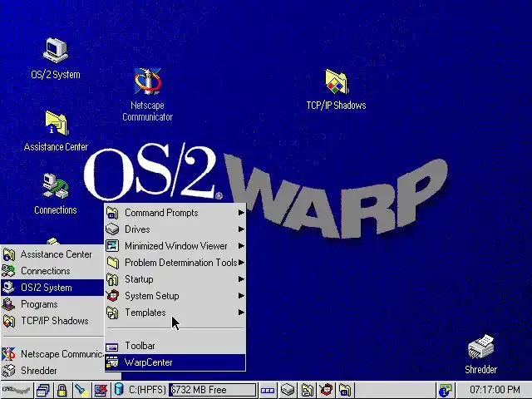Click the information assistance icon near the clock
Viewport: 532px width, 399px height.
click(445, 390)
